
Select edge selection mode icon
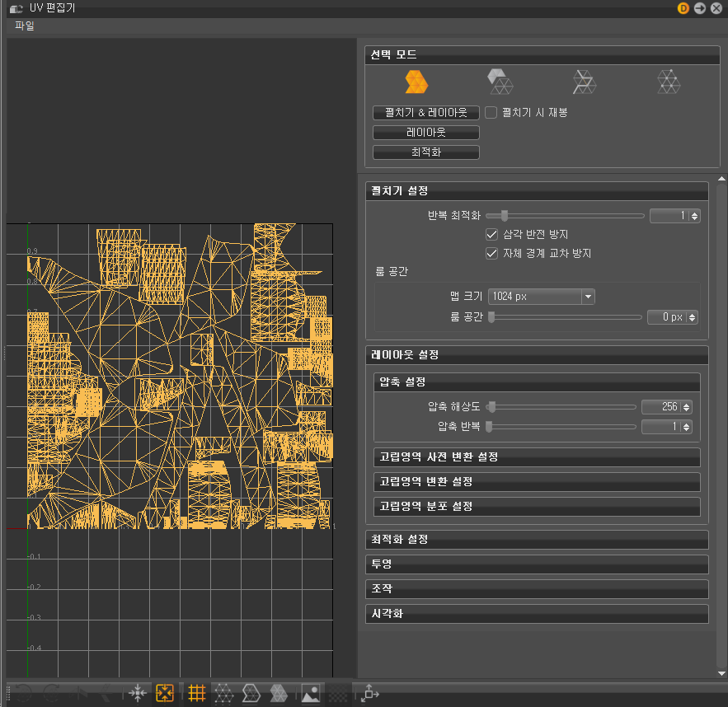pyautogui.click(x=584, y=82)
